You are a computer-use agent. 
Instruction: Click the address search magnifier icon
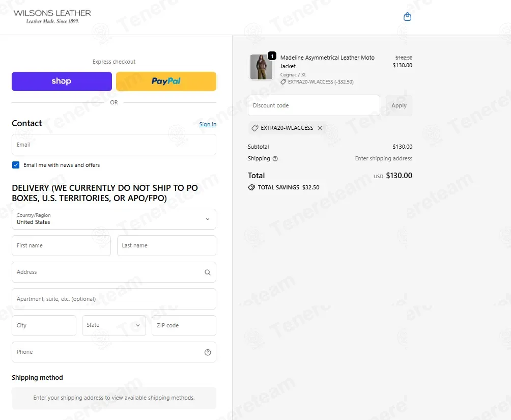pos(208,272)
